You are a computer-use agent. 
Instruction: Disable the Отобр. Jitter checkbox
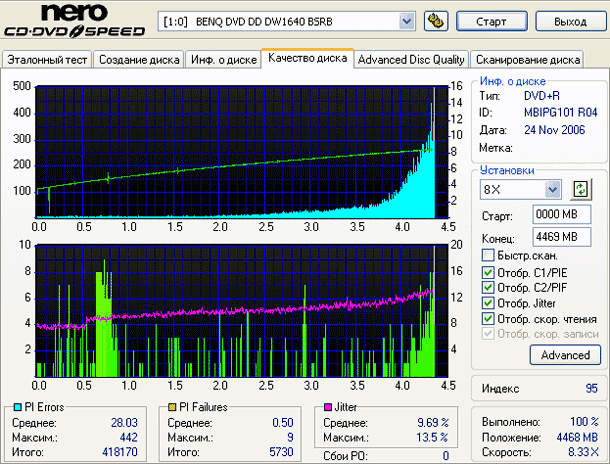(487, 303)
